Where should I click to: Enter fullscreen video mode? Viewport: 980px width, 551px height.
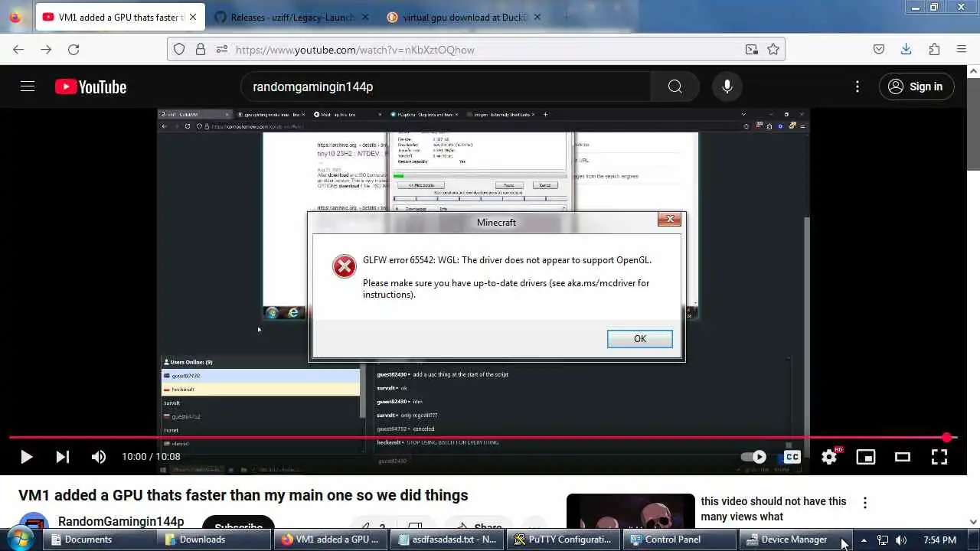click(x=939, y=457)
